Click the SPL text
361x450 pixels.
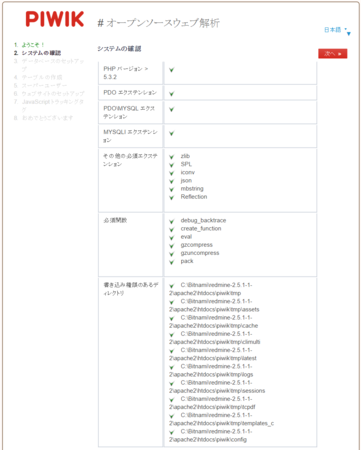(x=186, y=164)
